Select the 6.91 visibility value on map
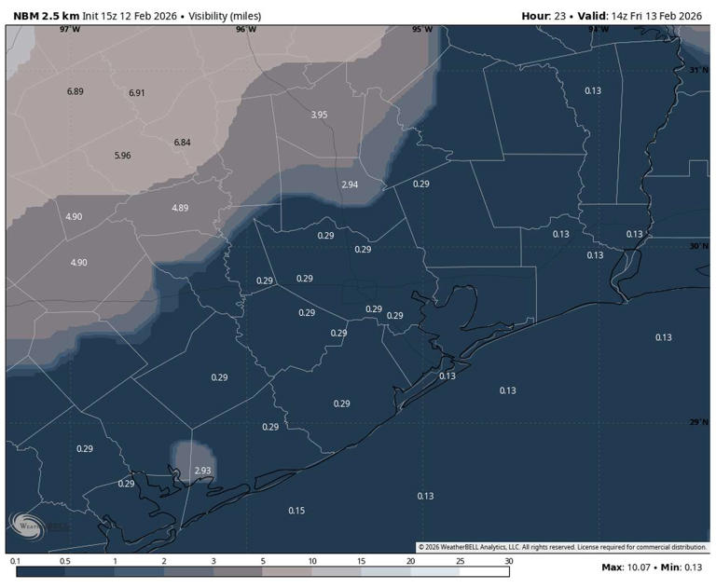Screen dimensions: 716x588 pos(136,93)
